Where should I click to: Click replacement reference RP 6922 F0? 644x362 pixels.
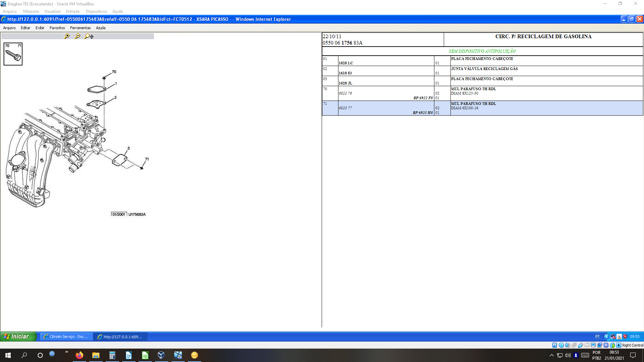point(423,98)
